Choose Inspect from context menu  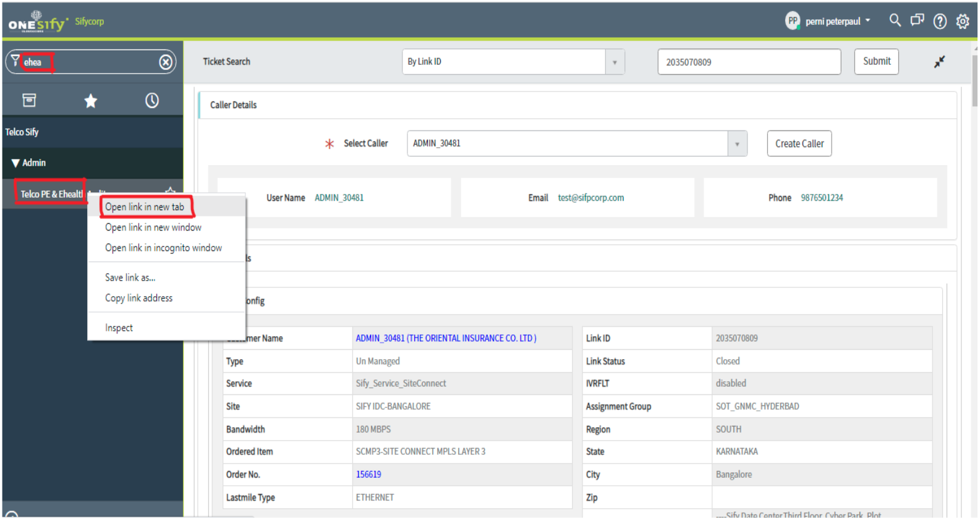pos(119,328)
